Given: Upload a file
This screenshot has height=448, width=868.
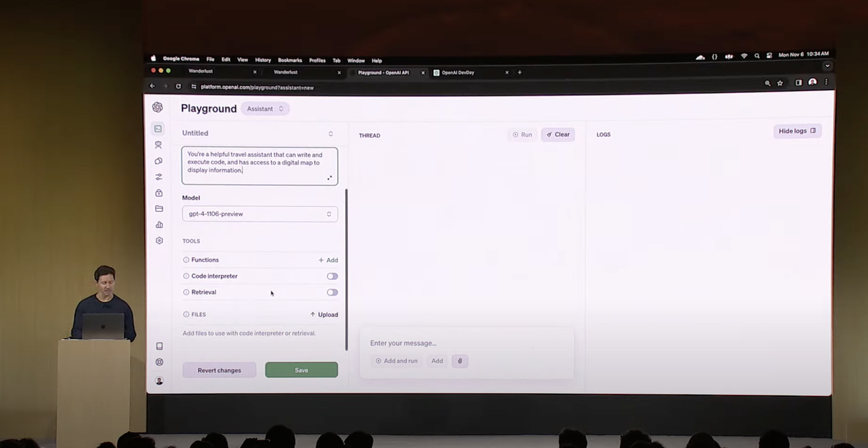Looking at the screenshot, I should point(324,314).
